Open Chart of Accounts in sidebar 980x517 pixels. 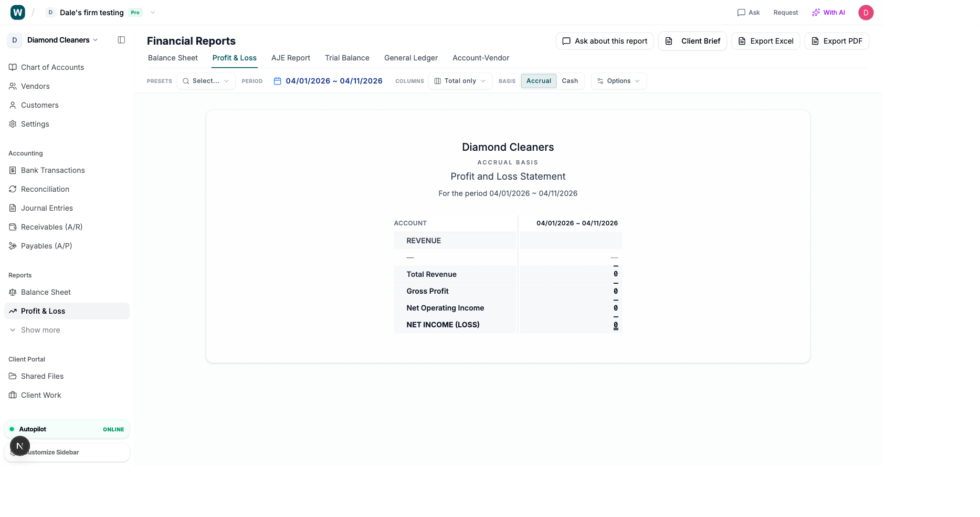52,67
